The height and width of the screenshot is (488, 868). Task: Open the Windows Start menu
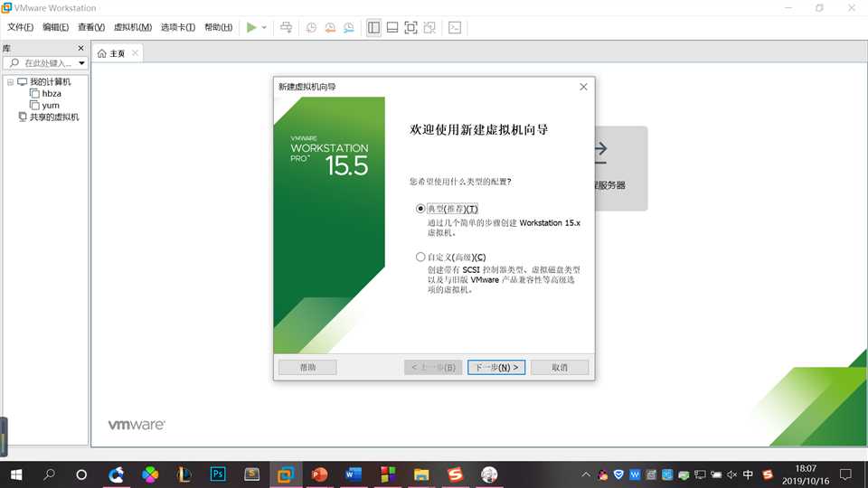16,474
